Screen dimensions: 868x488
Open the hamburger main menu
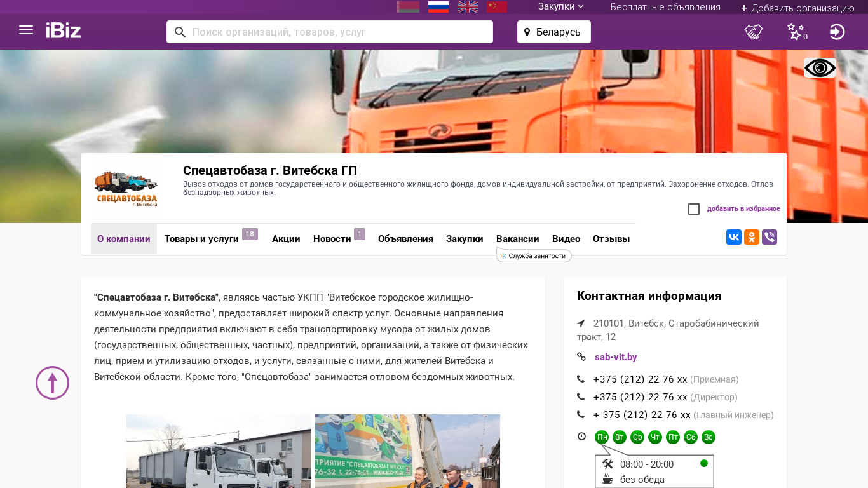[x=26, y=30]
